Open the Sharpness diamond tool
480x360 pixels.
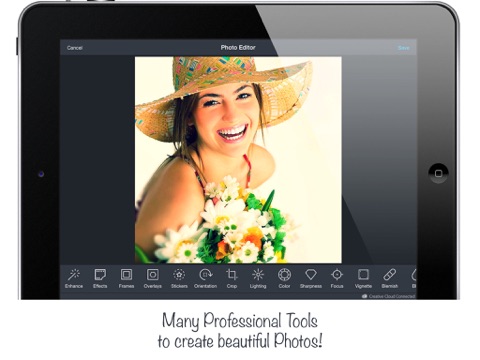pos(311,278)
